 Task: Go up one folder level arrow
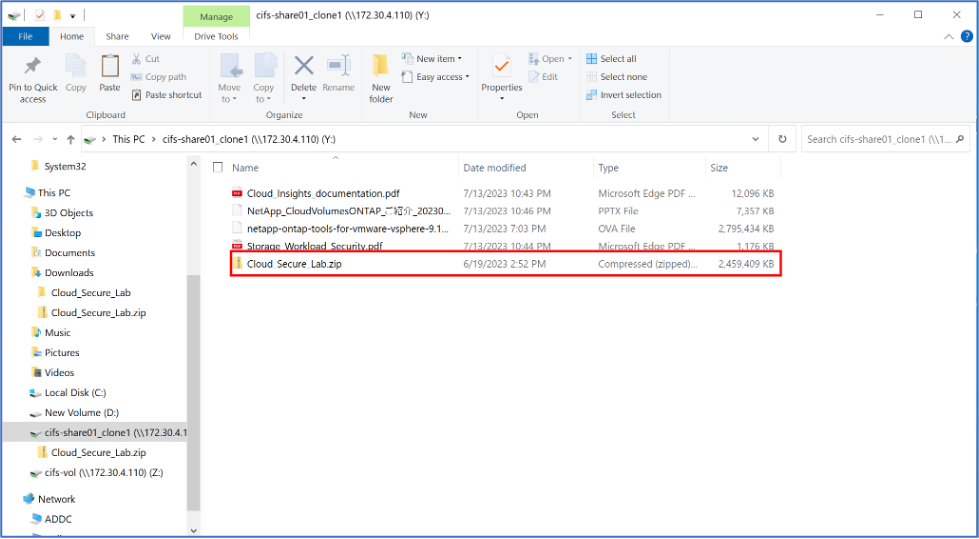pyautogui.click(x=71, y=139)
